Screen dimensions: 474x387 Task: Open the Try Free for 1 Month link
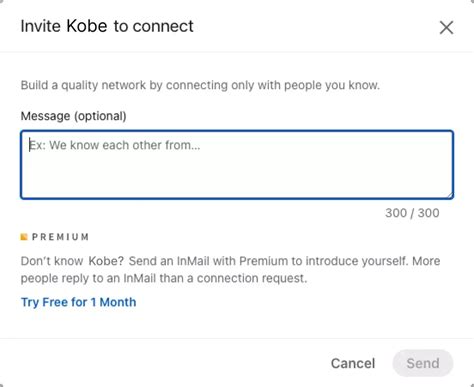click(78, 302)
